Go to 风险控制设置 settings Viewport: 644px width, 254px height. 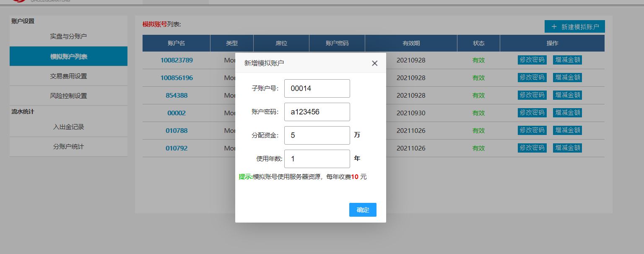pos(68,96)
